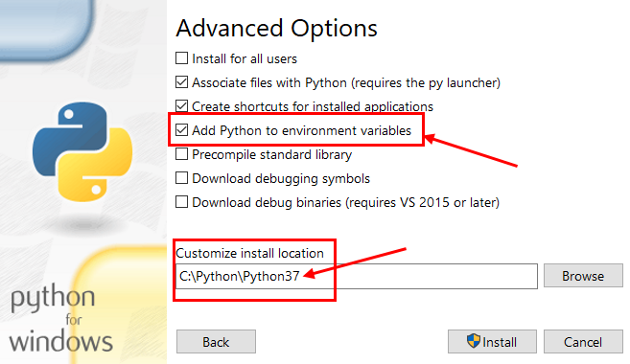This screenshot has height=364, width=630.
Task: Click the UAC shield icon on Install
Action: [474, 341]
